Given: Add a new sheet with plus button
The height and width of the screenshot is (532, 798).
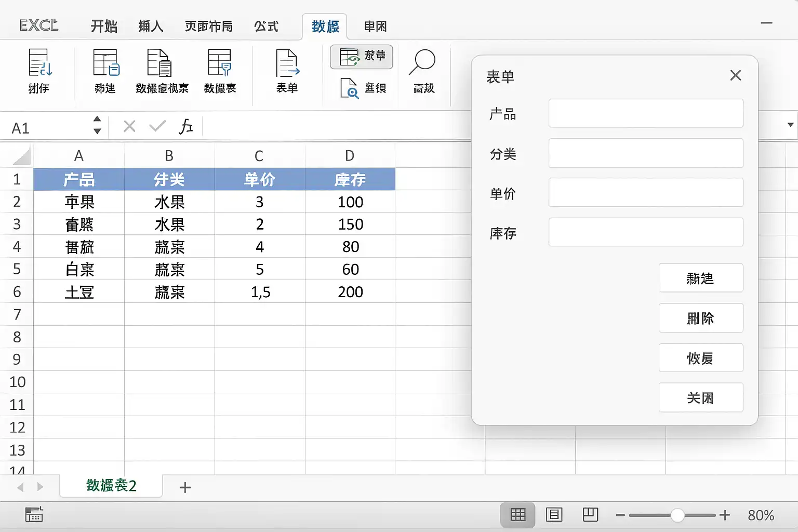Looking at the screenshot, I should click(x=185, y=487).
